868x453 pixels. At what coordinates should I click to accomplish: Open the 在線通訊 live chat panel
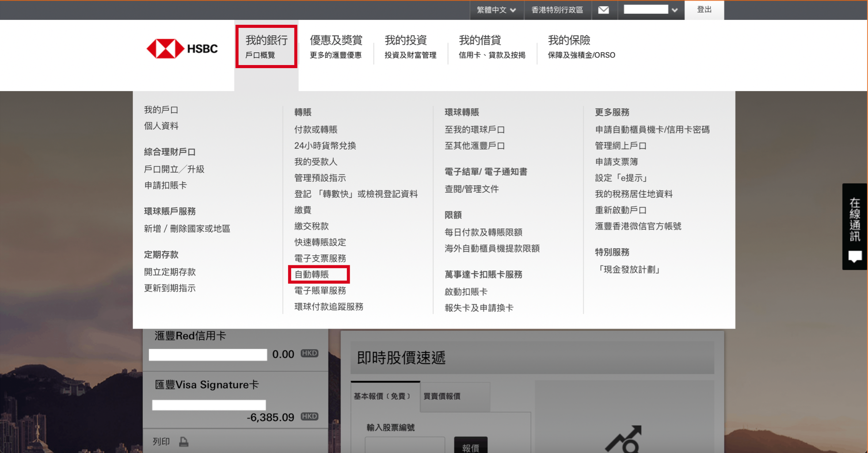855,226
